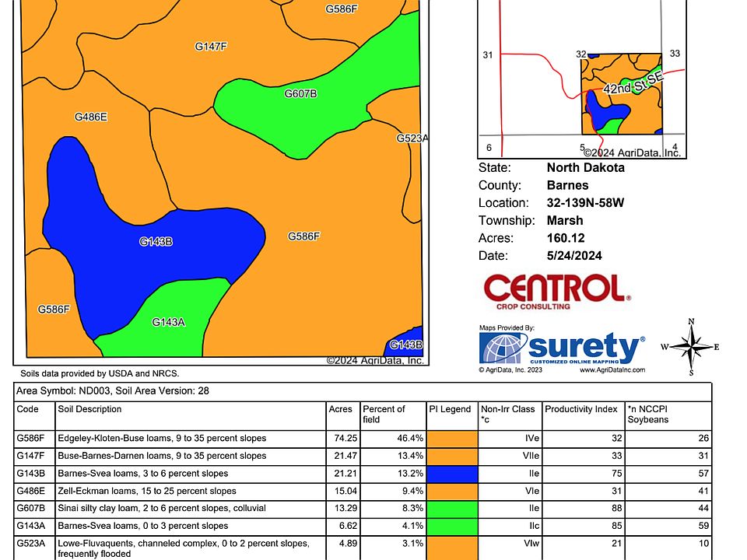Click the G486E label on the soil map
The width and height of the screenshot is (747, 560).
90,117
